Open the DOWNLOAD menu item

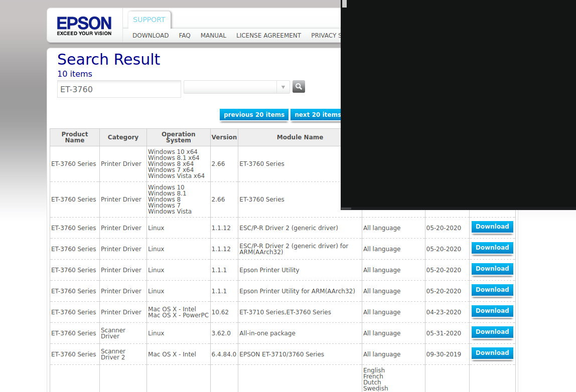coord(151,36)
